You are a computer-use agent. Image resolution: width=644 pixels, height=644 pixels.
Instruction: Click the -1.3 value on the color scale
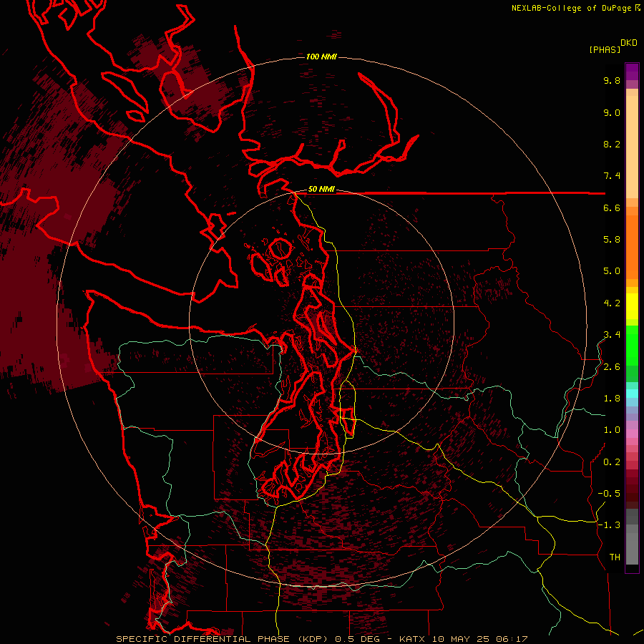pos(609,525)
